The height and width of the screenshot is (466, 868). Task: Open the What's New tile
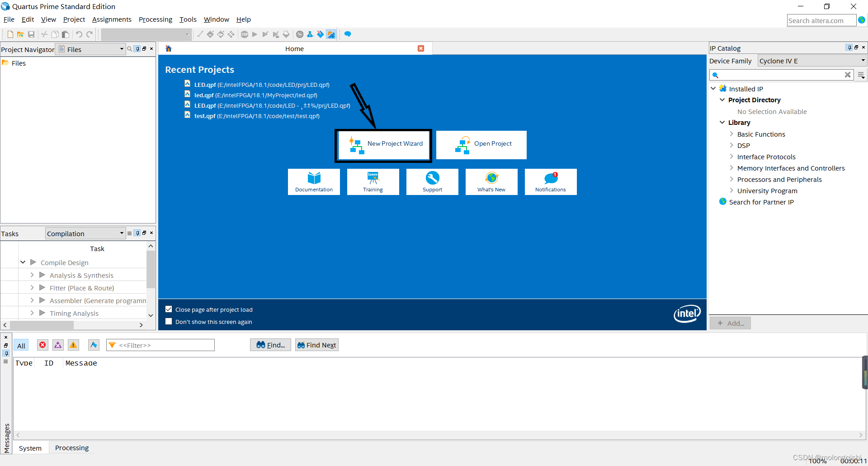point(491,182)
